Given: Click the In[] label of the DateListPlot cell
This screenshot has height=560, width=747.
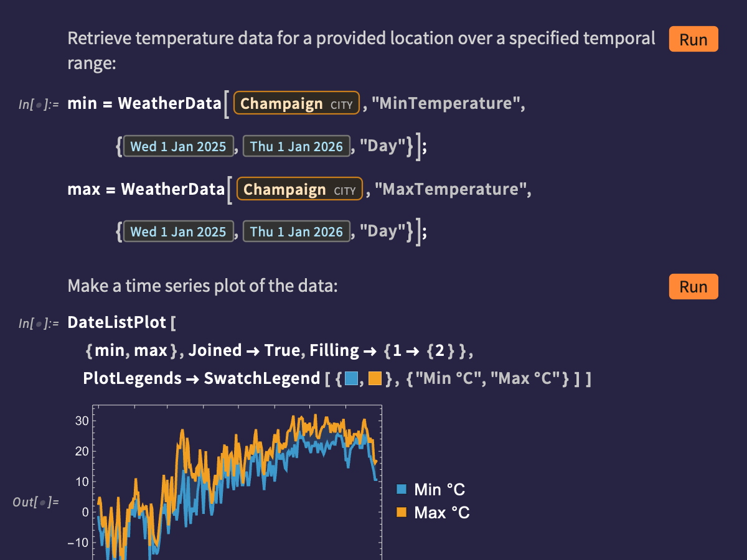Looking at the screenshot, I should 38,324.
